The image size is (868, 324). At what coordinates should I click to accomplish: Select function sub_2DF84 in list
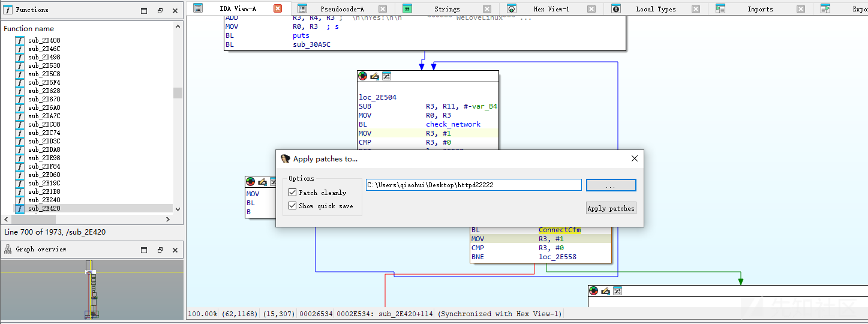[x=44, y=166]
